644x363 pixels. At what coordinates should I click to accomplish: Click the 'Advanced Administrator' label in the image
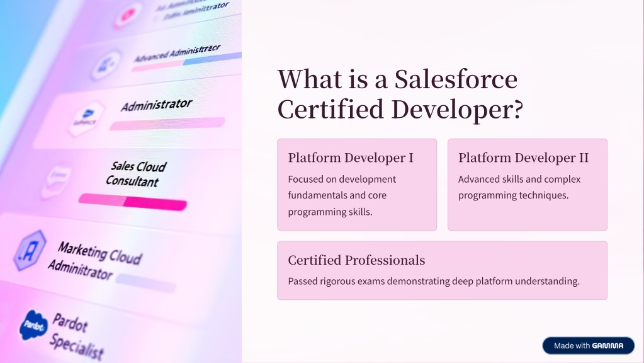177,53
